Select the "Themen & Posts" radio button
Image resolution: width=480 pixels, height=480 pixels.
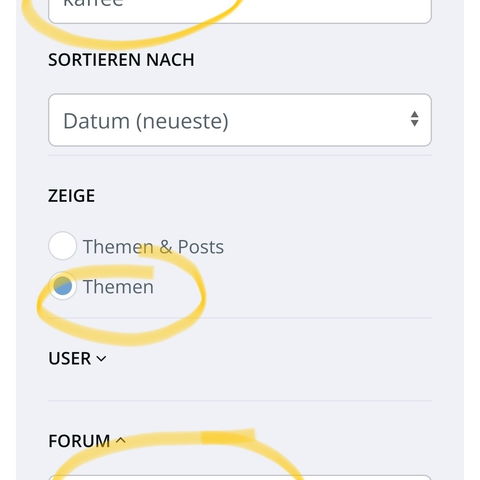(x=62, y=246)
